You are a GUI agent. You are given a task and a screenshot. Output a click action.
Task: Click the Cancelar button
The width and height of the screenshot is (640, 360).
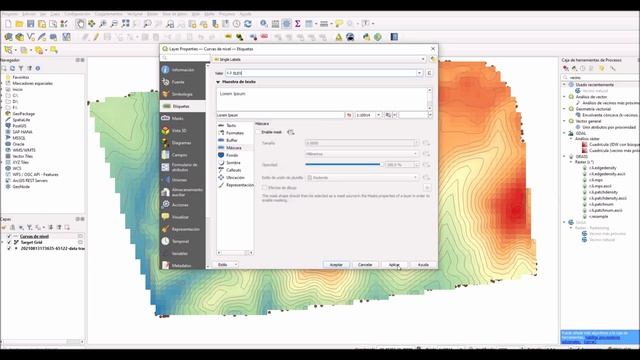365,265
